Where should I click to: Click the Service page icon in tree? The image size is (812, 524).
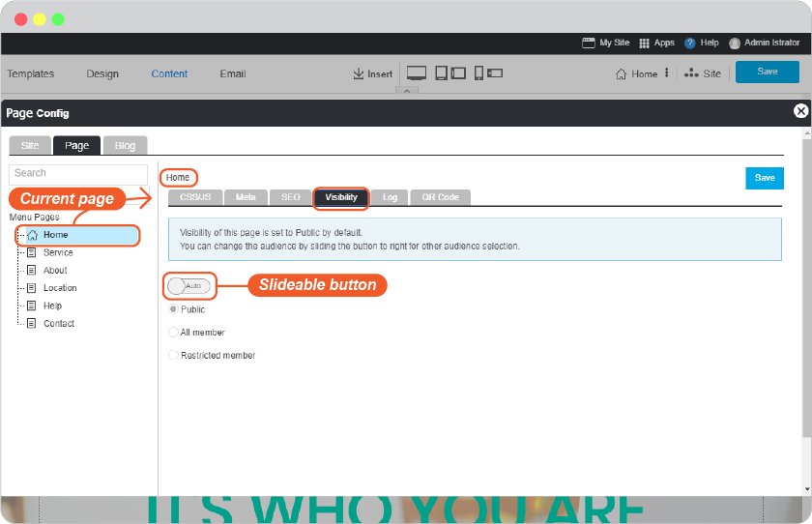[x=32, y=252]
